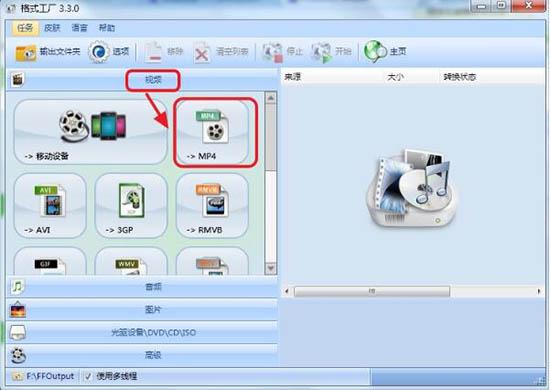550x390 pixels.
Task: Select the -> AVI conversion icon
Action: [x=50, y=206]
